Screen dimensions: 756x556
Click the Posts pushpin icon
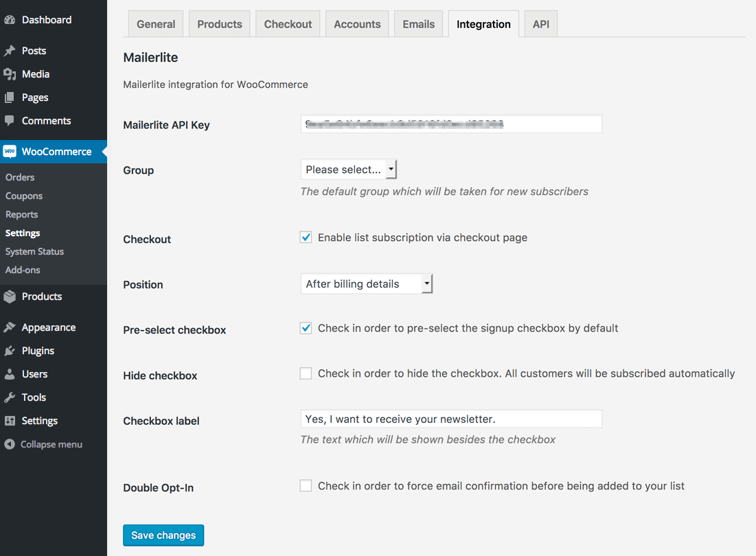(10, 51)
